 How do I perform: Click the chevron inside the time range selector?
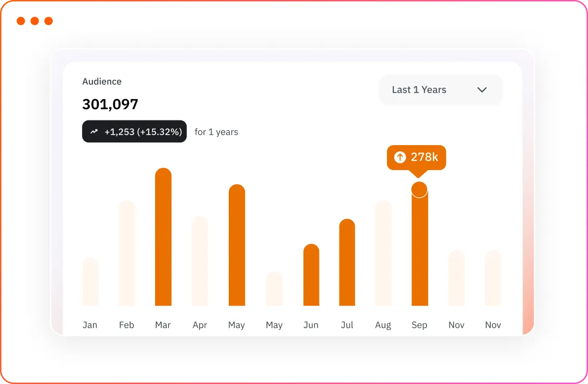482,90
